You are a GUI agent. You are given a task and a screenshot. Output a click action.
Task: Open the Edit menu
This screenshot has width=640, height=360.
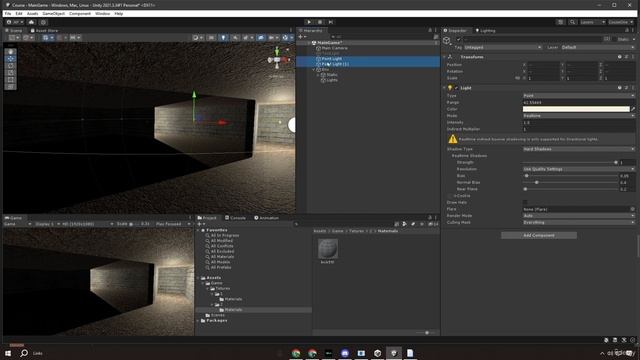pyautogui.click(x=19, y=13)
